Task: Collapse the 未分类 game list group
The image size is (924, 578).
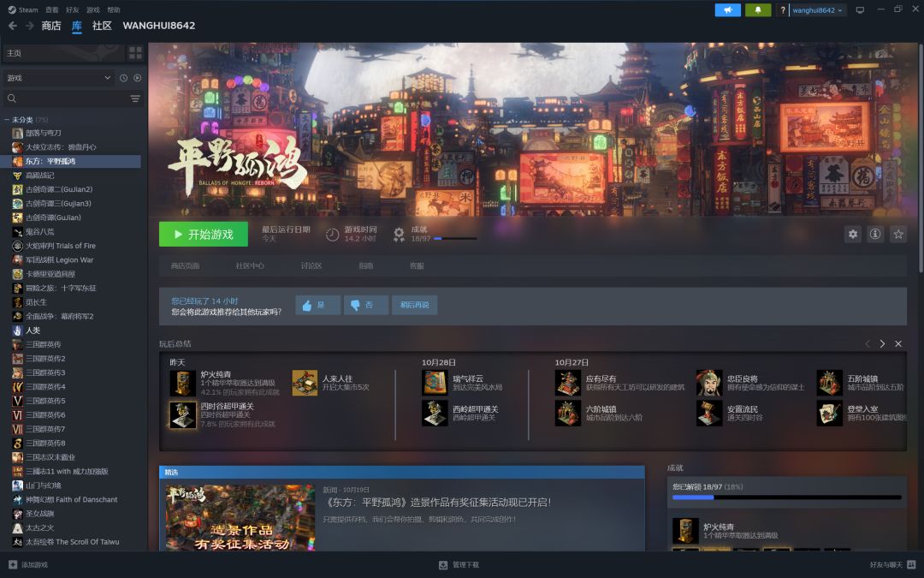Action: (x=26, y=120)
